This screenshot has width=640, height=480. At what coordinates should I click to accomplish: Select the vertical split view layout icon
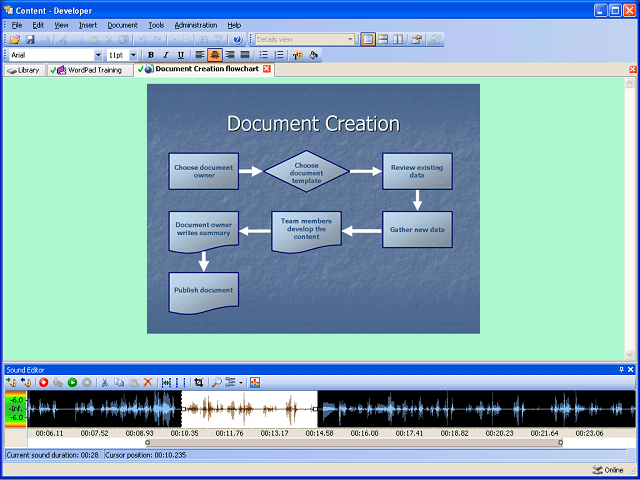point(398,40)
